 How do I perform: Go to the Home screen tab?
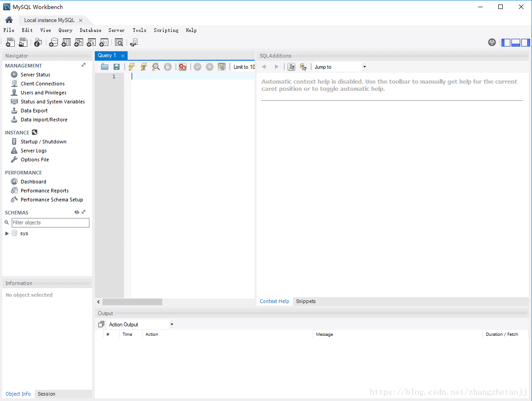(x=9, y=20)
